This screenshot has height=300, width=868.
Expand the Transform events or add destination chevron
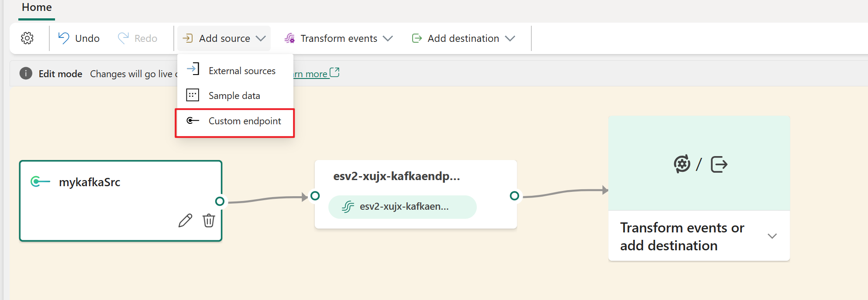click(772, 236)
